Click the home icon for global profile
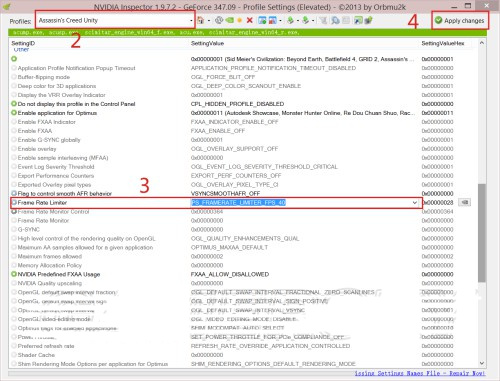Image resolution: width=500 pixels, height=381 pixels. coord(200,20)
